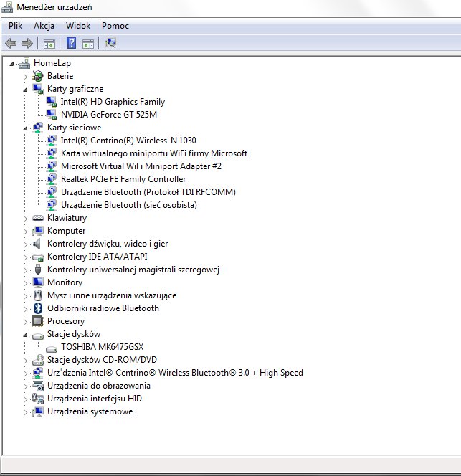The height and width of the screenshot is (476, 461).
Task: Collapse the Stacje dysków category
Action: pos(25,335)
